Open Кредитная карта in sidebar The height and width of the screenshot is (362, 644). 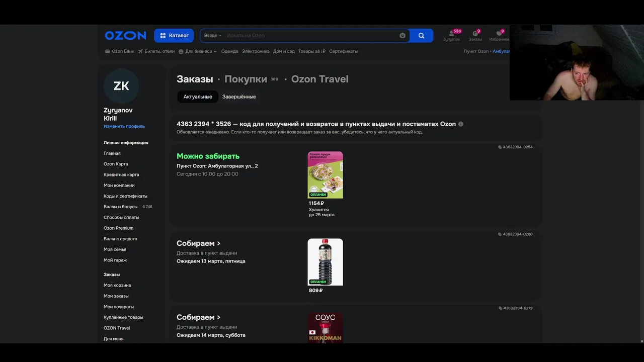[x=121, y=174]
